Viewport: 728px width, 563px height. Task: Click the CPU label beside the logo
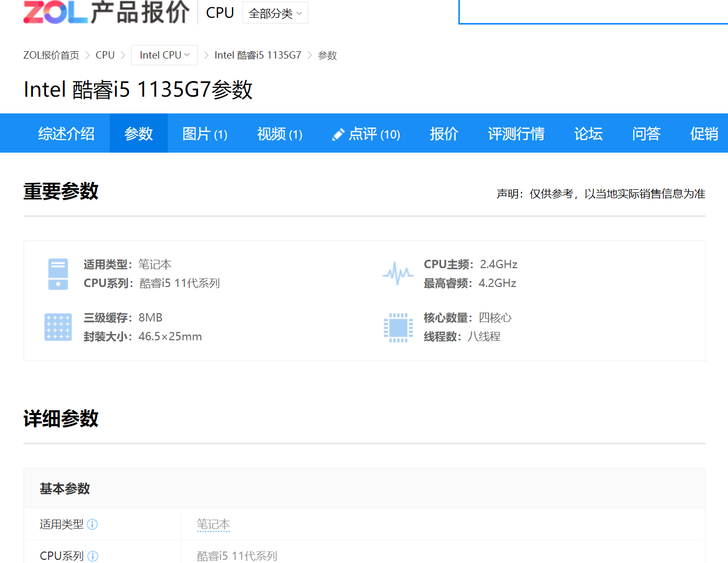[220, 13]
